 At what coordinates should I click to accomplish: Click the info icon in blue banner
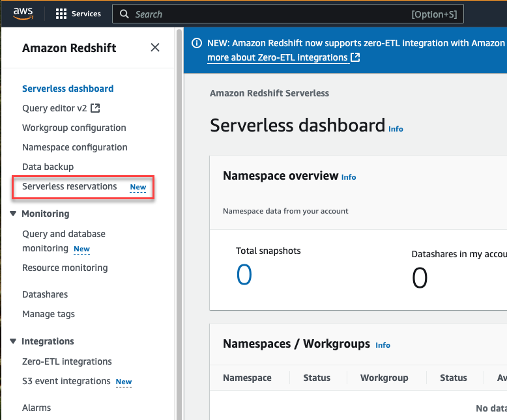[196, 43]
